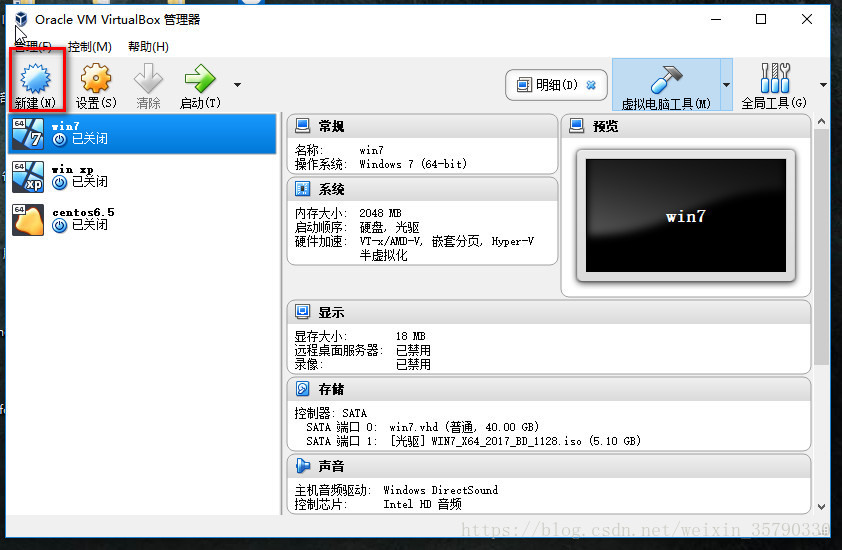Click the win7 OS icon in list
The height and width of the screenshot is (550, 842).
(x=28, y=134)
